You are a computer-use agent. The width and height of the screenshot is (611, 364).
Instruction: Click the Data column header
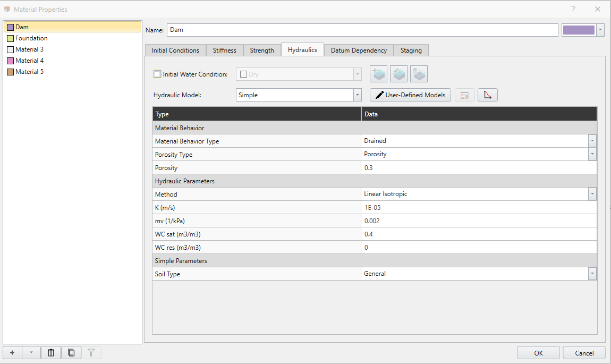tap(479, 114)
